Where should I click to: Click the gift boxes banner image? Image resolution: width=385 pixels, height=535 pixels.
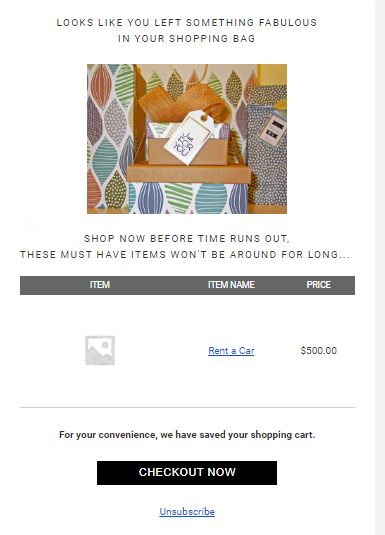[x=187, y=139]
